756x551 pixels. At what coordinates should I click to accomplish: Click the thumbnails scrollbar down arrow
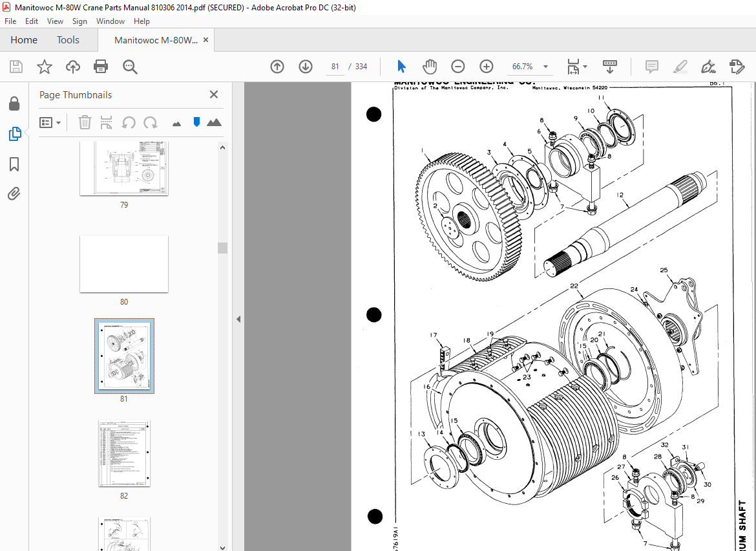pyautogui.click(x=222, y=548)
